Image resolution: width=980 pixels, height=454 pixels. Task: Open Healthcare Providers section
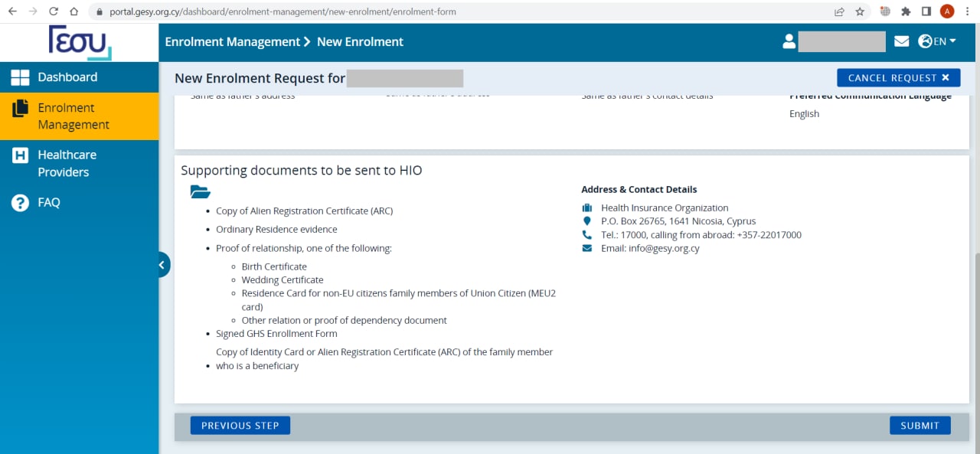coord(67,163)
